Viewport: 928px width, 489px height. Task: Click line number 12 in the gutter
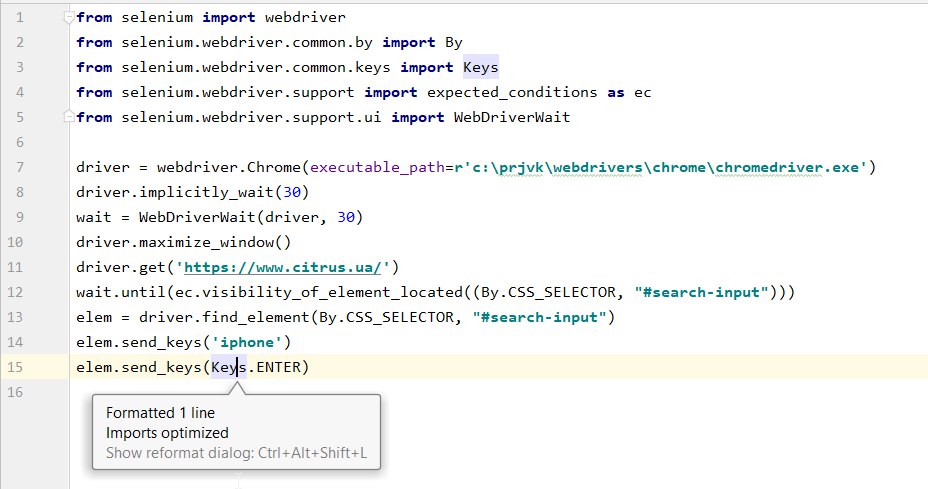[15, 292]
